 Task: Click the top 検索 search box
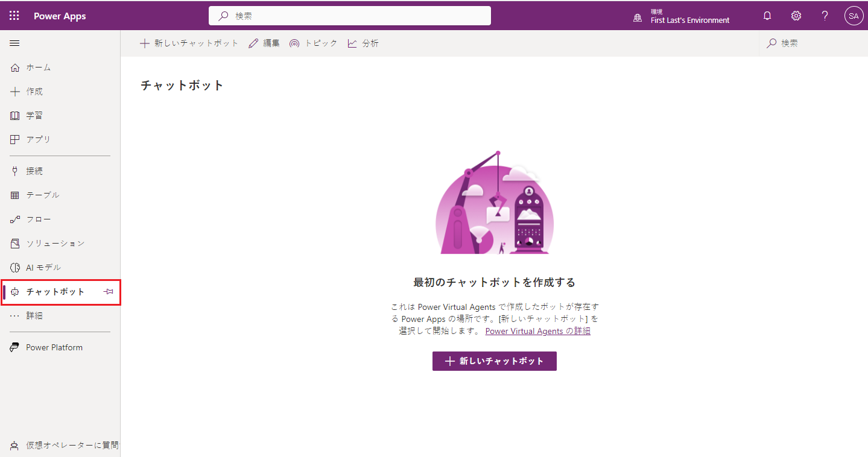click(x=350, y=16)
